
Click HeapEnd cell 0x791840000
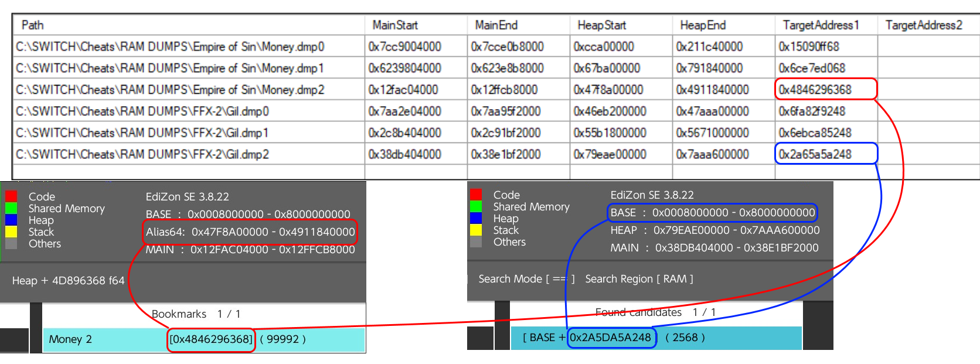[723, 68]
